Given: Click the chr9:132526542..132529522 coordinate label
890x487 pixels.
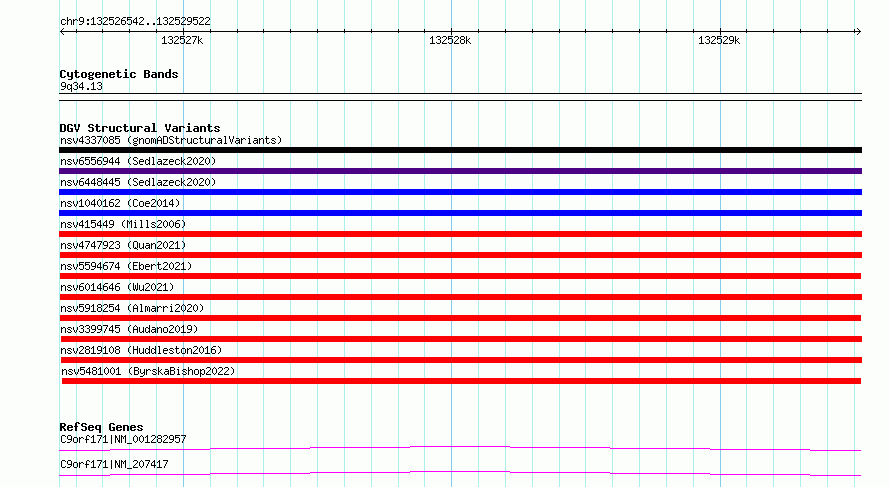Looking at the screenshot, I should click(135, 22).
